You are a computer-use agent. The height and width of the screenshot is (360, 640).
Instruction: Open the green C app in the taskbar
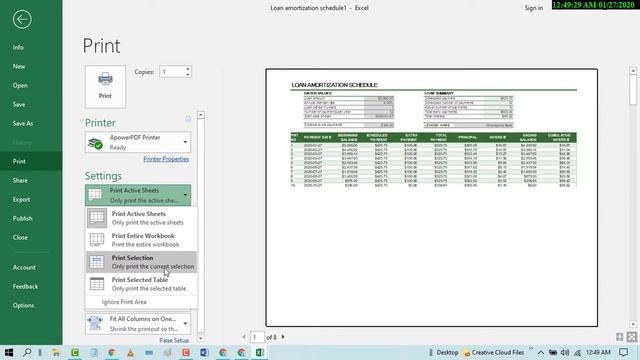point(75,352)
